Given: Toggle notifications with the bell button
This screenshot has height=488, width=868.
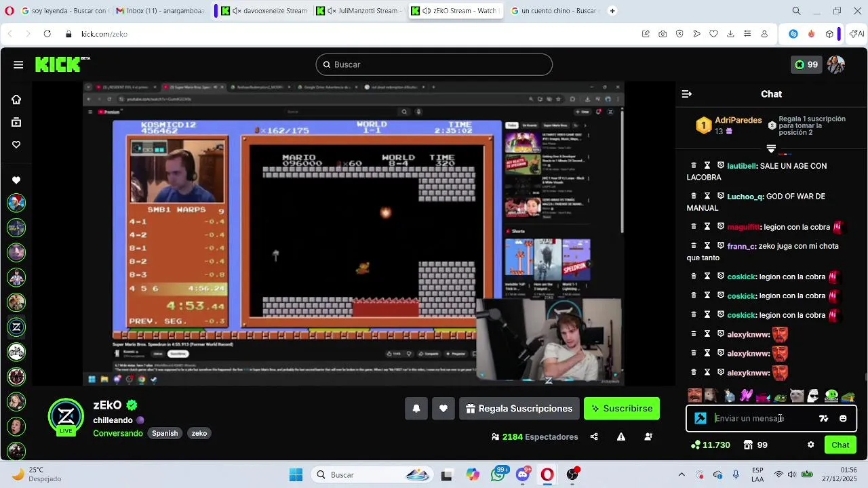Looking at the screenshot, I should tap(416, 409).
